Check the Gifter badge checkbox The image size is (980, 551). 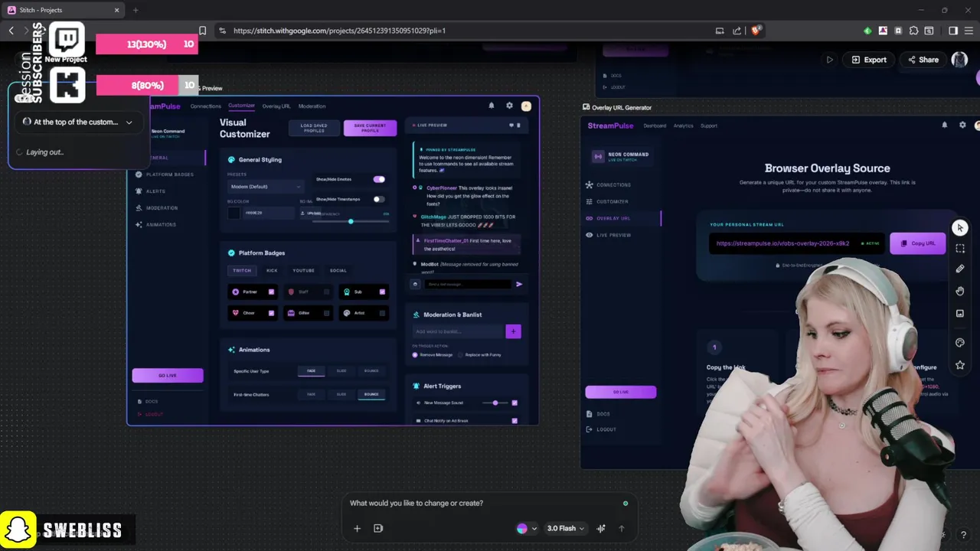coord(327,313)
